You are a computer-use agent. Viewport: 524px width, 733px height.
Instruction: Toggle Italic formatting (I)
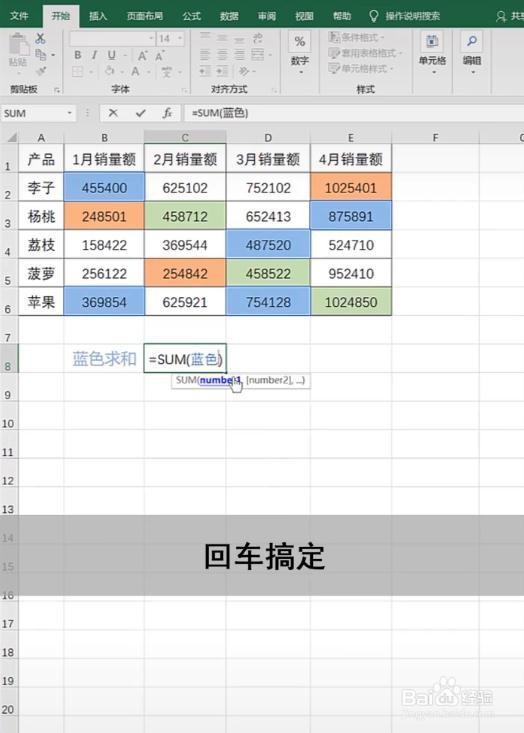point(94,55)
